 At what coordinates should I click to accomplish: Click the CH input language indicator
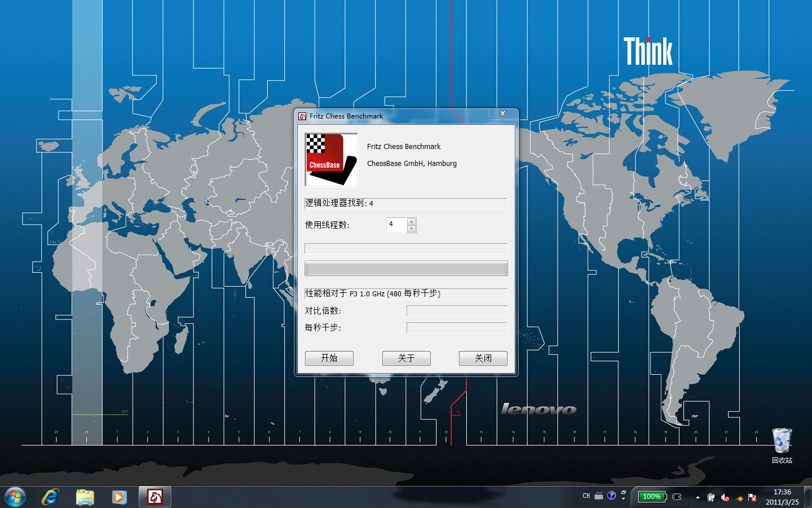click(x=586, y=496)
